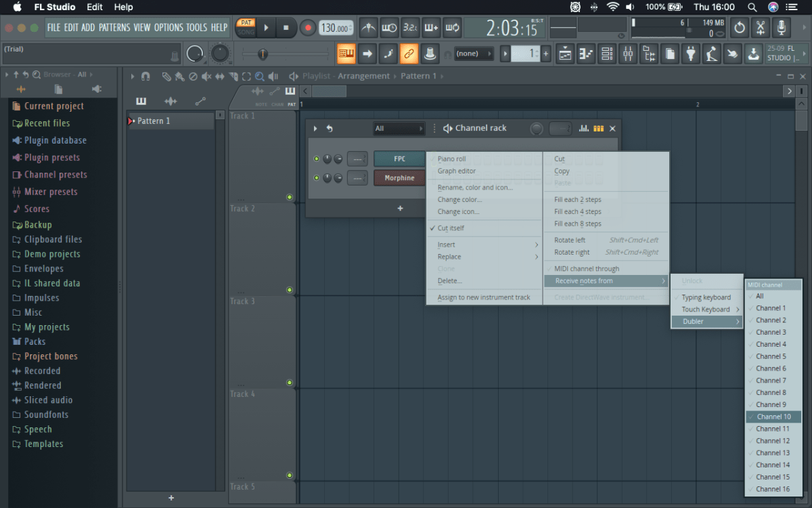Open the All filter dropdown in Channel rack

point(399,129)
